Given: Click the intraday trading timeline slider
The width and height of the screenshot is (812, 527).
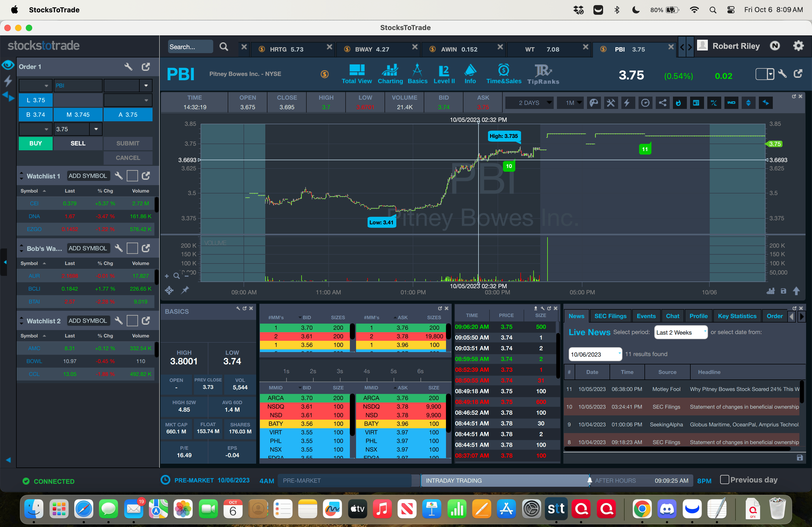Looking at the screenshot, I should [504, 480].
